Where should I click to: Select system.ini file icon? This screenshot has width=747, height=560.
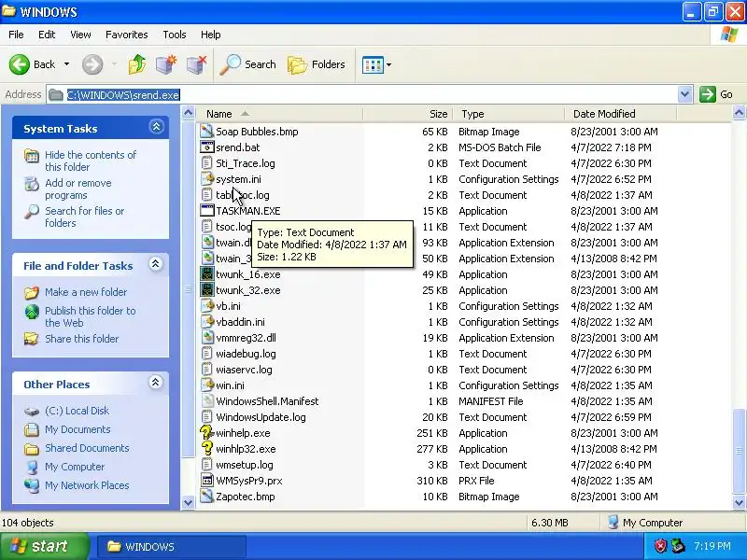206,179
